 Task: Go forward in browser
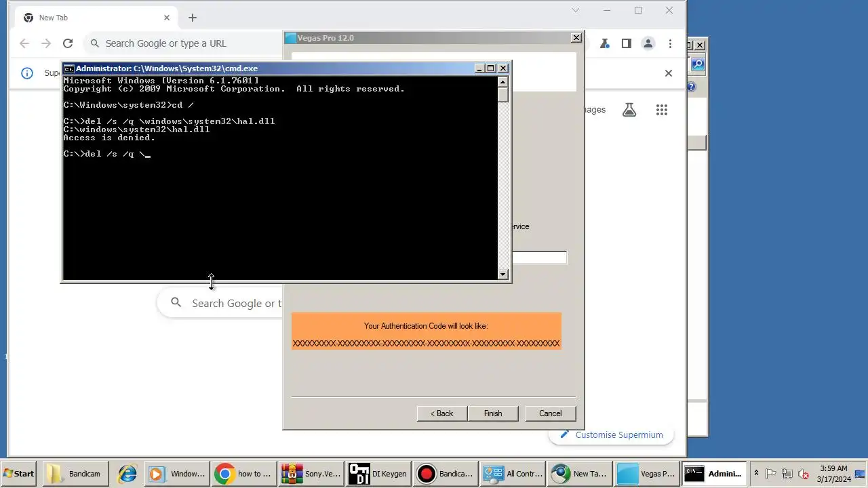click(x=46, y=43)
